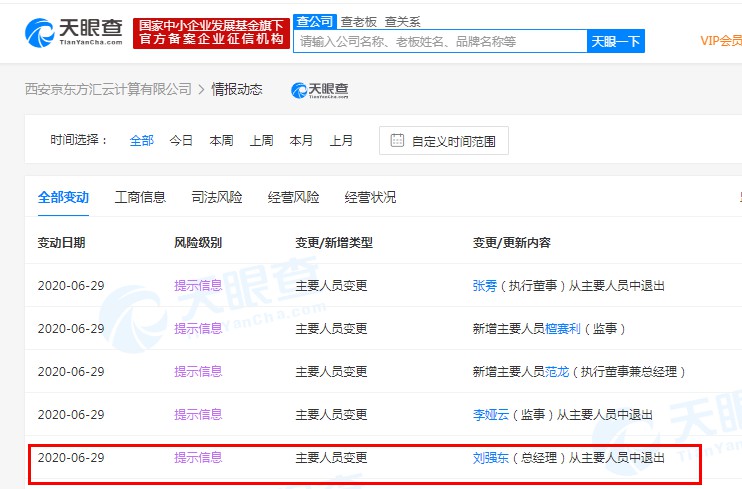Switch to the 工商信息 tab

pos(140,197)
